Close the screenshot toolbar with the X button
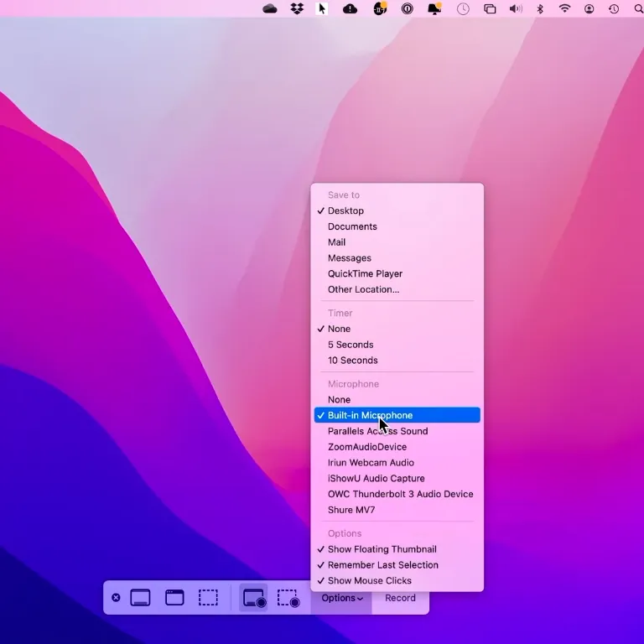 point(116,598)
